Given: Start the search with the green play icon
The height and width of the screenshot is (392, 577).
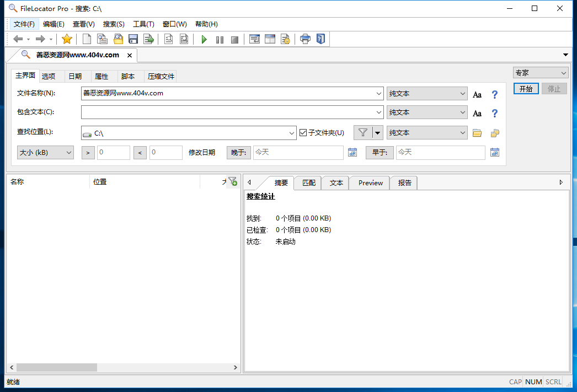Looking at the screenshot, I should (204, 39).
